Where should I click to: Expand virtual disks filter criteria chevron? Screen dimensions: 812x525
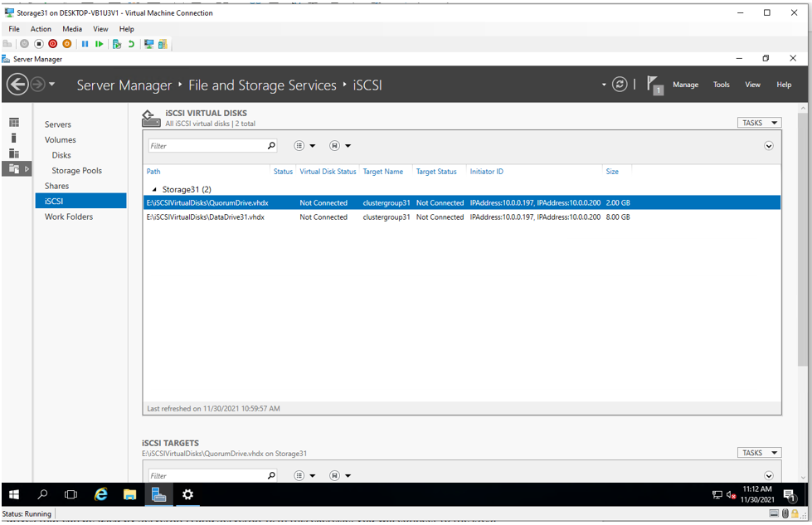(x=769, y=146)
